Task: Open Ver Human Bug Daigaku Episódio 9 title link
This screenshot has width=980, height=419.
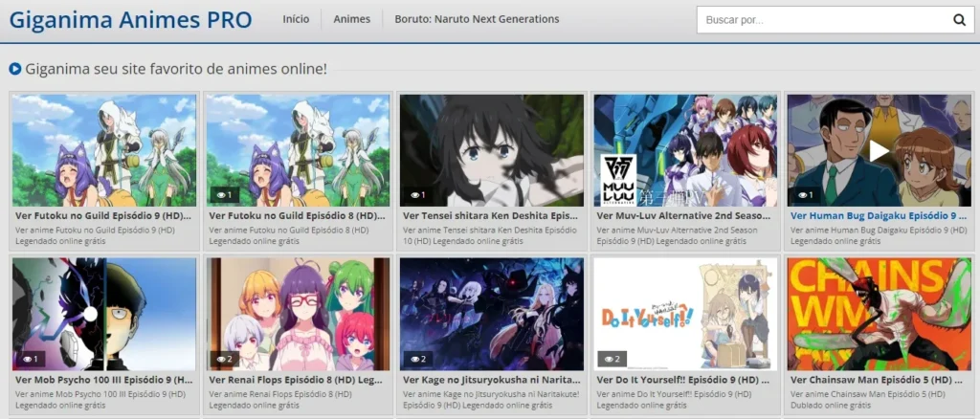Action: point(879,215)
